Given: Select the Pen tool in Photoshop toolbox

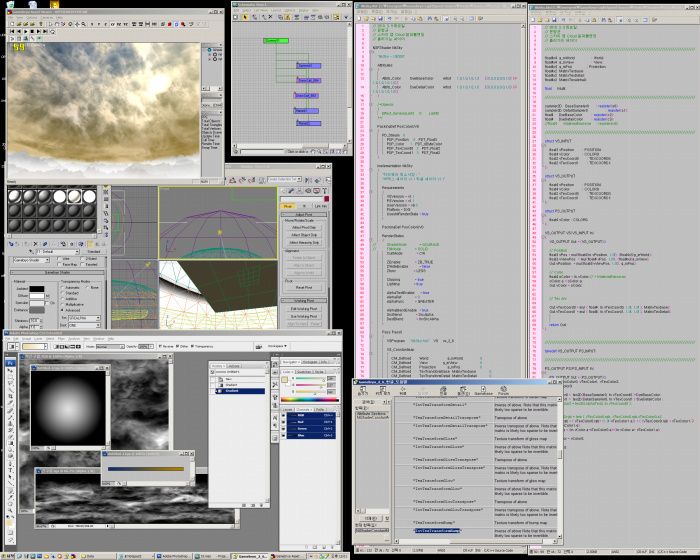Looking at the screenshot, I should click(10, 464).
